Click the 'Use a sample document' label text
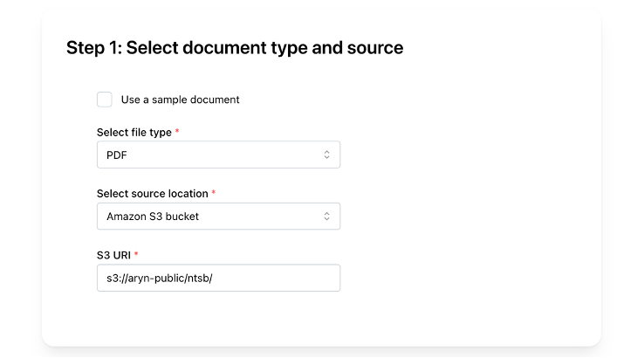The height and width of the screenshot is (358, 644). point(180,100)
